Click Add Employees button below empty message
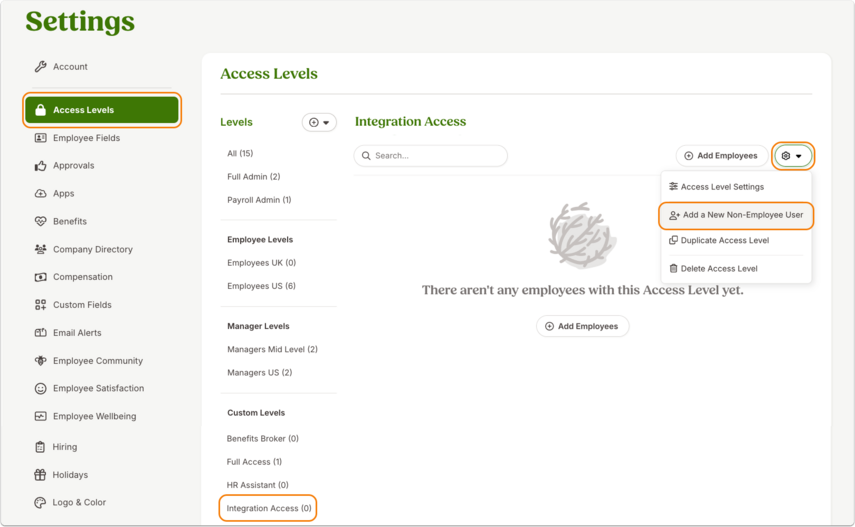The image size is (855, 527). (582, 326)
